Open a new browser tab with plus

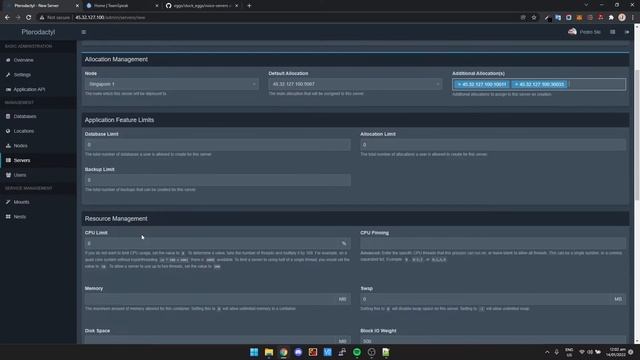(x=249, y=6)
